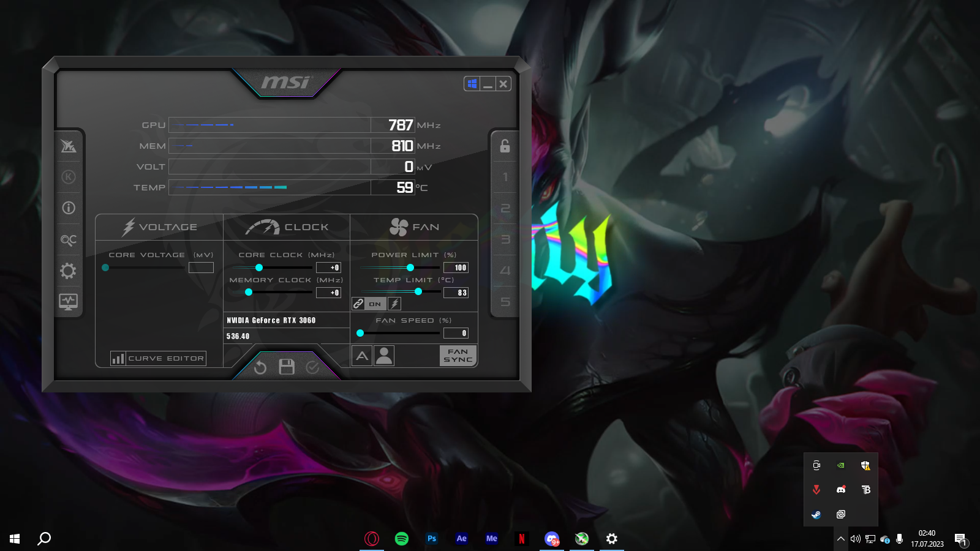Apply settings with the checkmark icon
This screenshot has height=551, width=980.
(312, 367)
